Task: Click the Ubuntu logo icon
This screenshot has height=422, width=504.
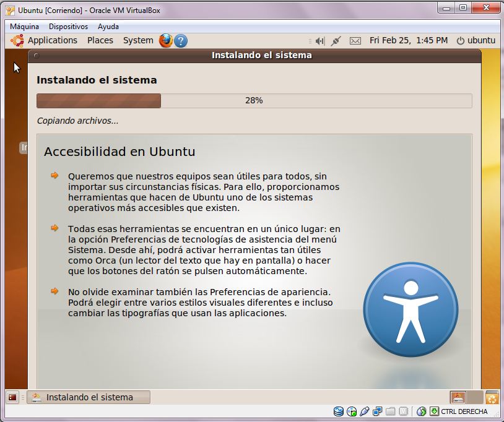Action: tap(17, 41)
